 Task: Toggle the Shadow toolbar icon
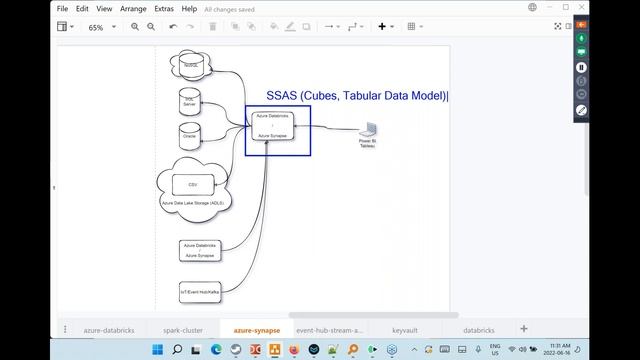point(306,27)
